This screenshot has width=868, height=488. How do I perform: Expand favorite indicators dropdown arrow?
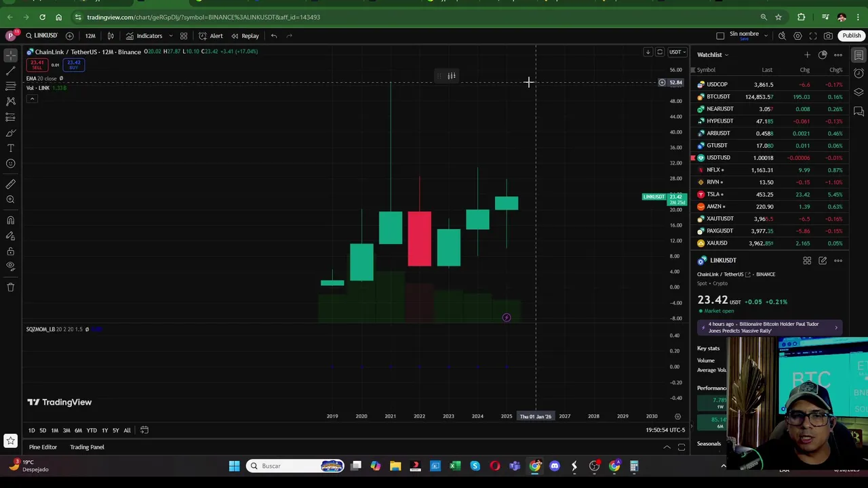(171, 35)
